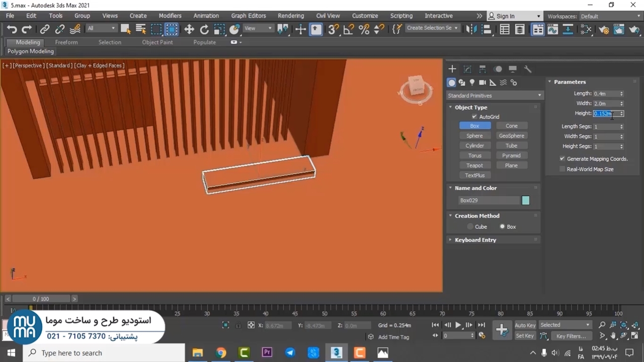Viewport: 644px width, 362px height.
Task: Click the Undo arrow icon
Action: [x=12, y=29]
